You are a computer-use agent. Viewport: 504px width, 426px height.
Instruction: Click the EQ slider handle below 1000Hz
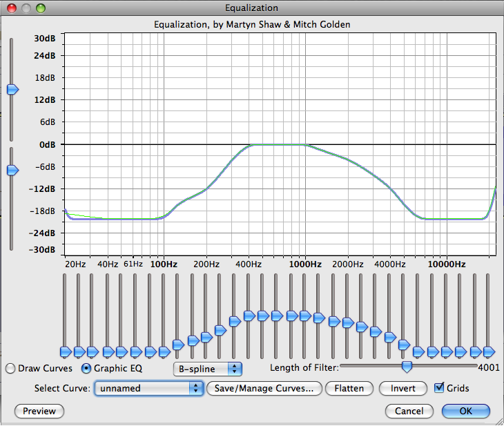304,316
